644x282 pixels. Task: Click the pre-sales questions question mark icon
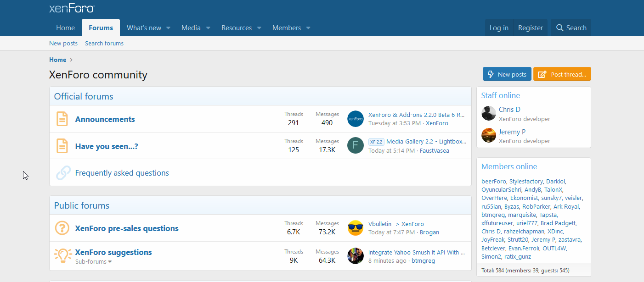pyautogui.click(x=62, y=228)
